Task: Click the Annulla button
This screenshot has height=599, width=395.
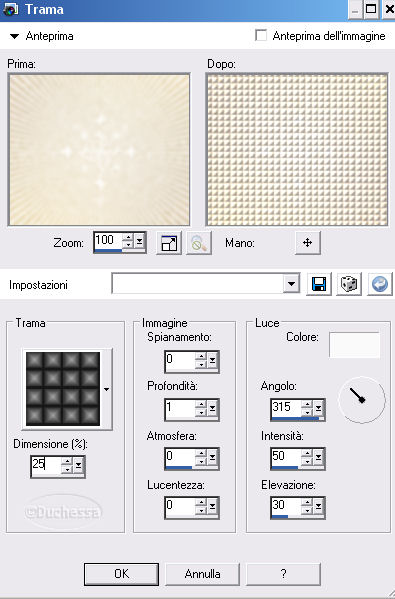Action: click(202, 574)
